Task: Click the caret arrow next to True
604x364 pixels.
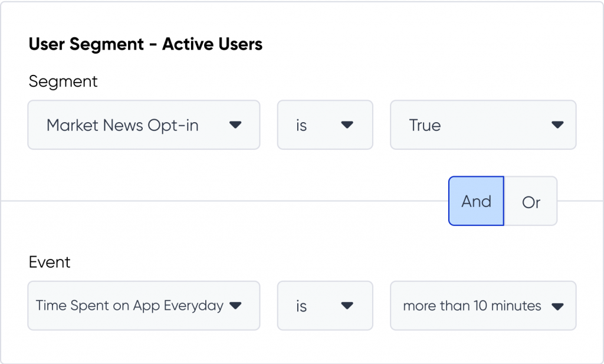Action: click(x=557, y=125)
